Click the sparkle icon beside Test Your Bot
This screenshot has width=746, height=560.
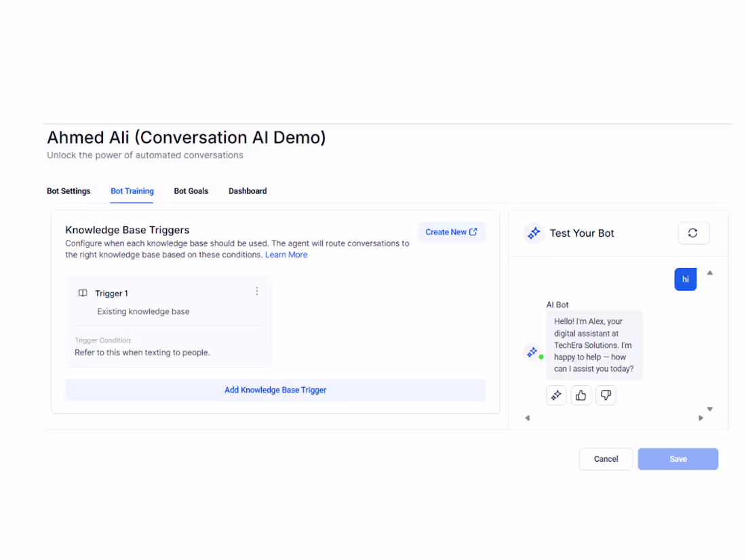tap(534, 233)
